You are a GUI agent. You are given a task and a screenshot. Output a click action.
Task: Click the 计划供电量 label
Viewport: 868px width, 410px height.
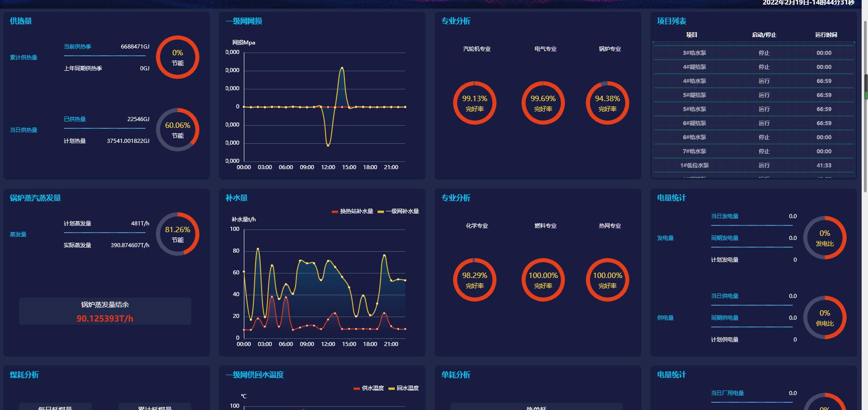click(725, 340)
